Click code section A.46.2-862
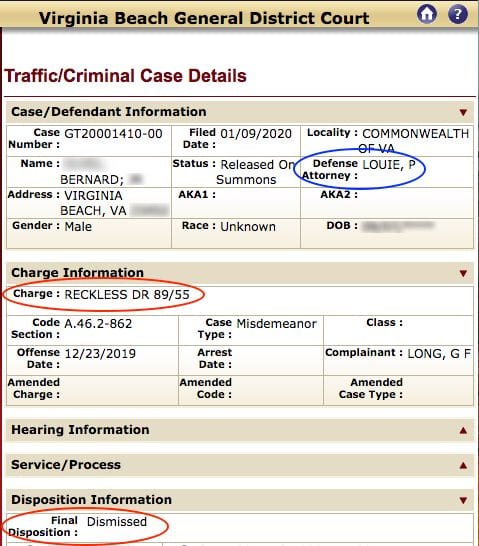 coord(98,323)
